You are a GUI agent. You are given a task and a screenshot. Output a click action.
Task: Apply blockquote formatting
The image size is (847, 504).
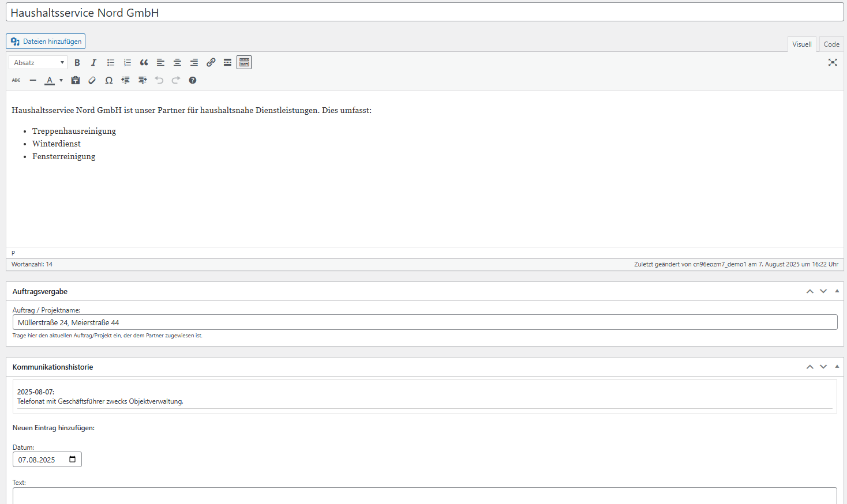click(x=144, y=62)
